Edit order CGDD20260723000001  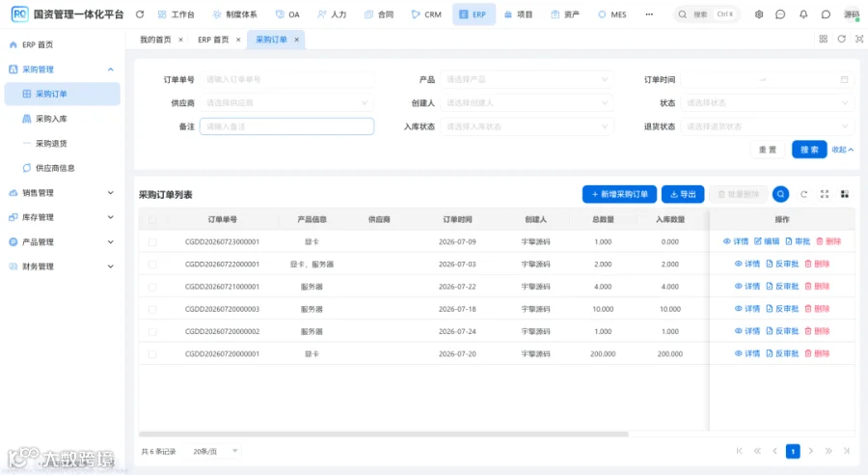point(767,241)
